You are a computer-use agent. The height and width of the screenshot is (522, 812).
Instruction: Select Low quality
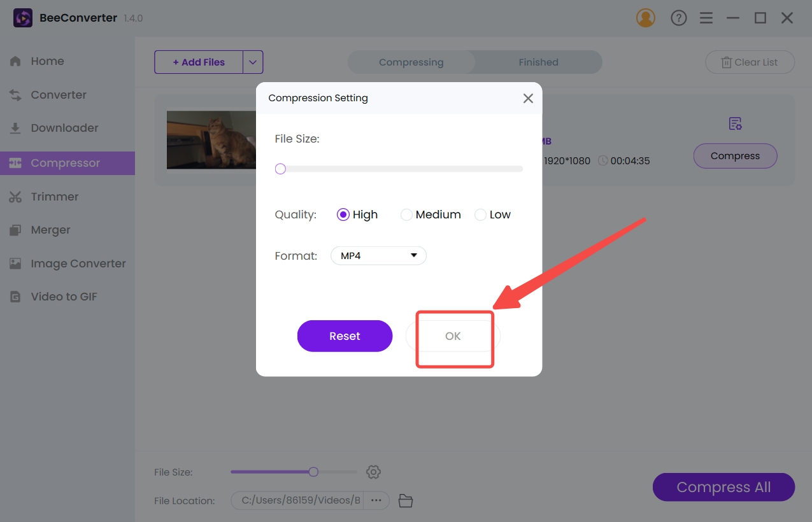tap(480, 215)
